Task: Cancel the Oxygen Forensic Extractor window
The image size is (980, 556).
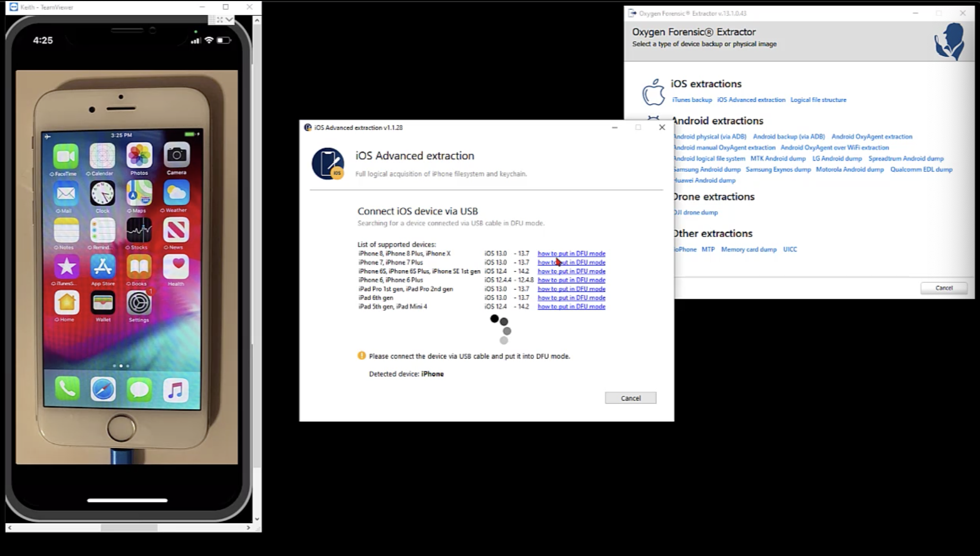Action: pyautogui.click(x=944, y=288)
